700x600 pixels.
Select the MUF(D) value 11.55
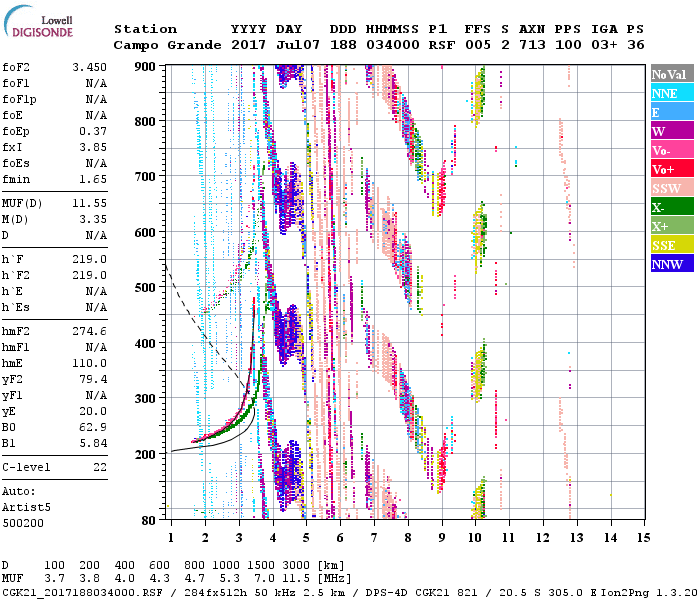coord(89,204)
